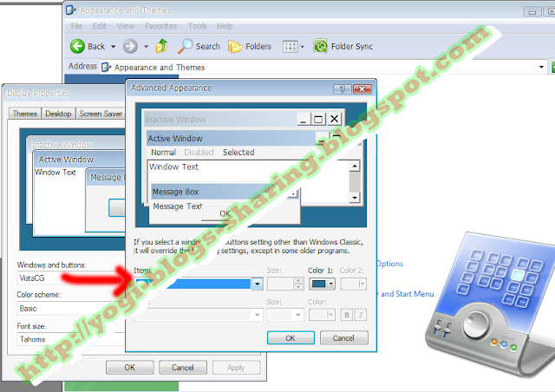Click the Options link
The height and width of the screenshot is (392, 555).
point(389,264)
